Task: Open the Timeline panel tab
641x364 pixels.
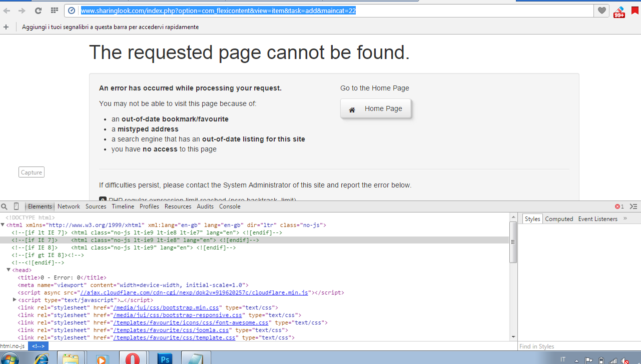Action: point(123,206)
